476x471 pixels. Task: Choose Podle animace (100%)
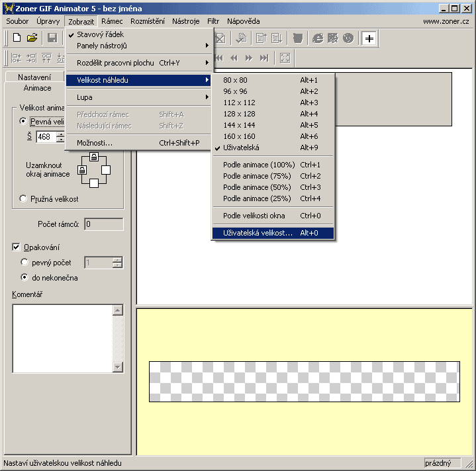click(x=273, y=165)
